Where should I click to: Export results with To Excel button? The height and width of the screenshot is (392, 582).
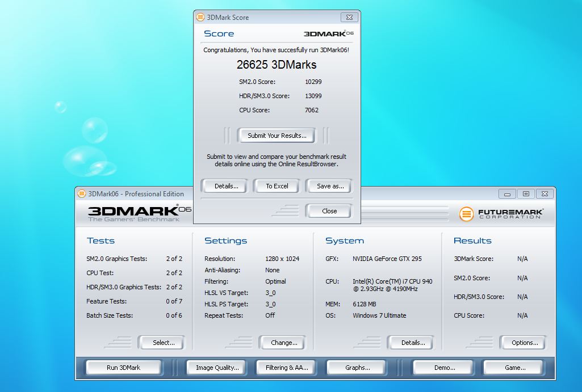click(x=277, y=186)
